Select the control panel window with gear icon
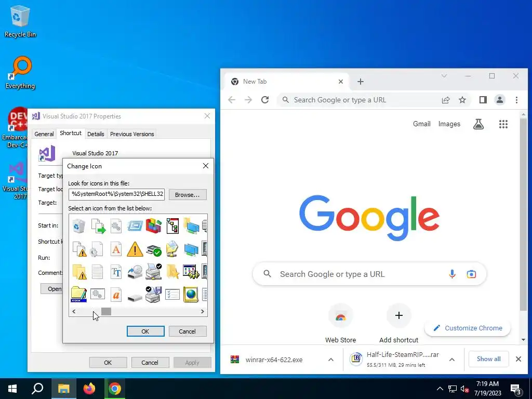This screenshot has width=532, height=399. pos(191,272)
